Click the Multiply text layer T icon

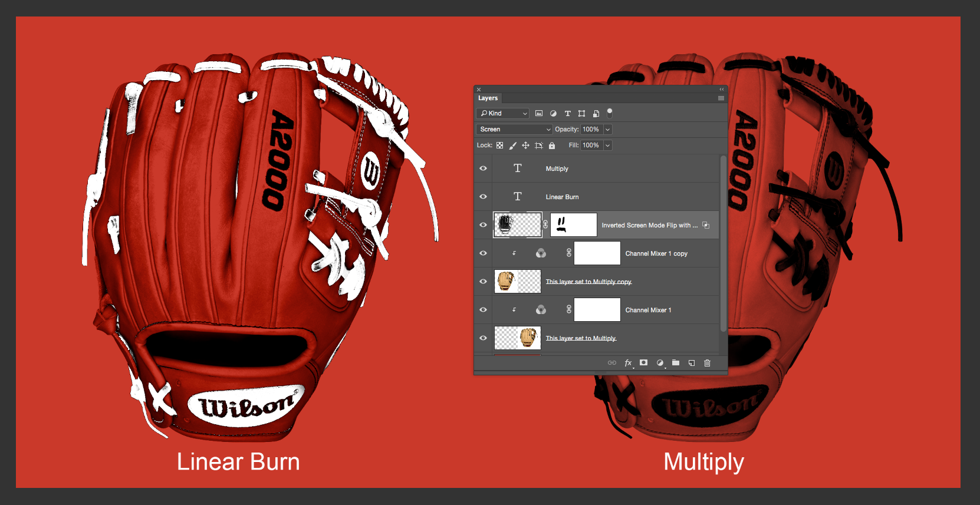pos(518,169)
